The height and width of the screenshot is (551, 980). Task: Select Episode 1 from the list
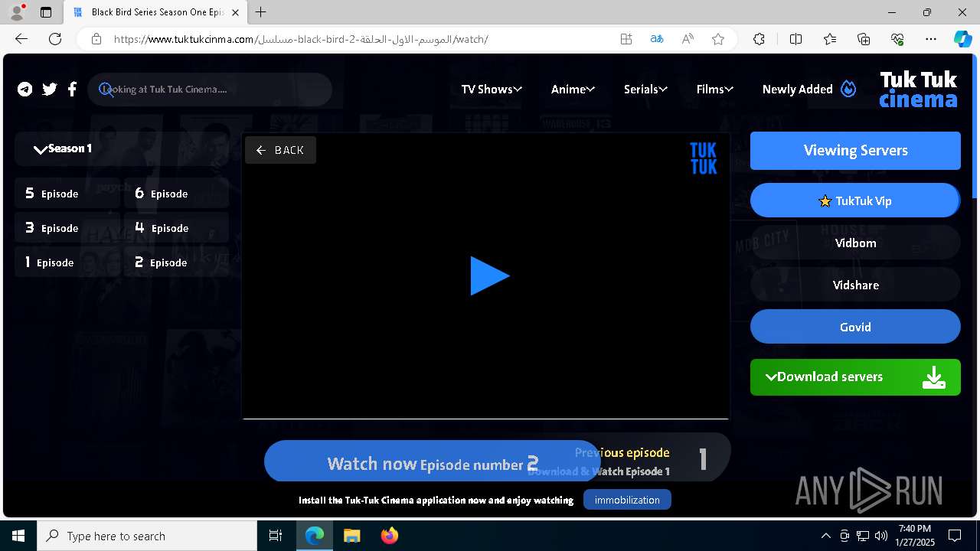(x=67, y=262)
